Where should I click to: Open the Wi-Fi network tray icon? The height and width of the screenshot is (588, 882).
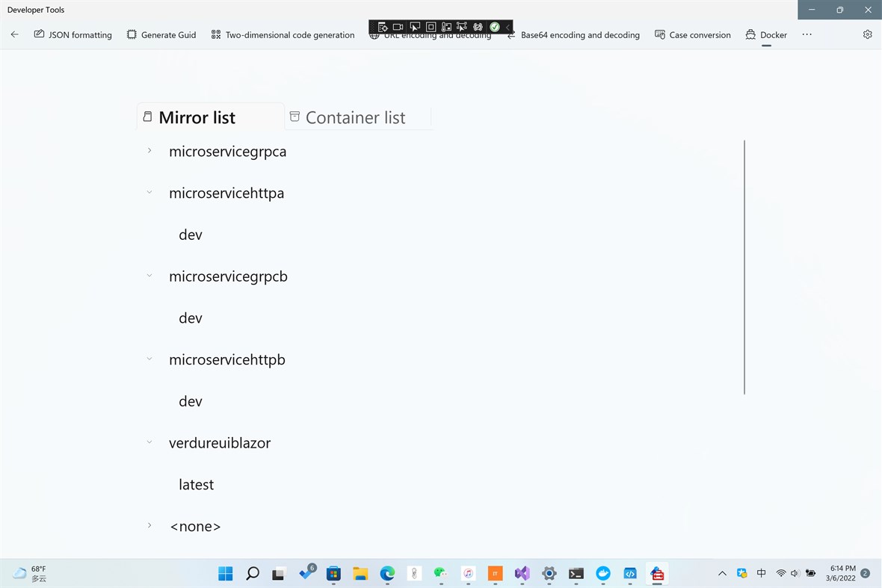[781, 573]
